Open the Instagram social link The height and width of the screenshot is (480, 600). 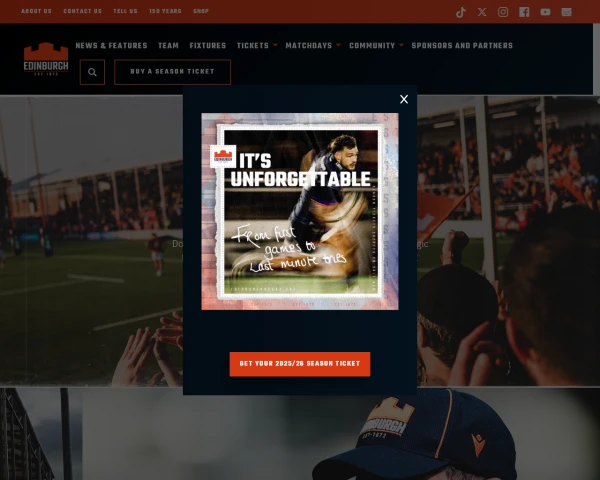(503, 12)
